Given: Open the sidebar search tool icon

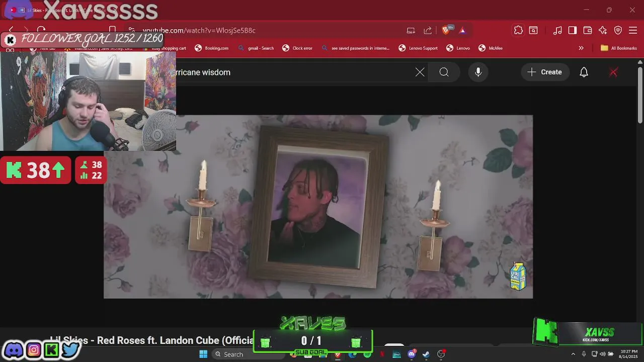Looking at the screenshot, I should 533,30.
